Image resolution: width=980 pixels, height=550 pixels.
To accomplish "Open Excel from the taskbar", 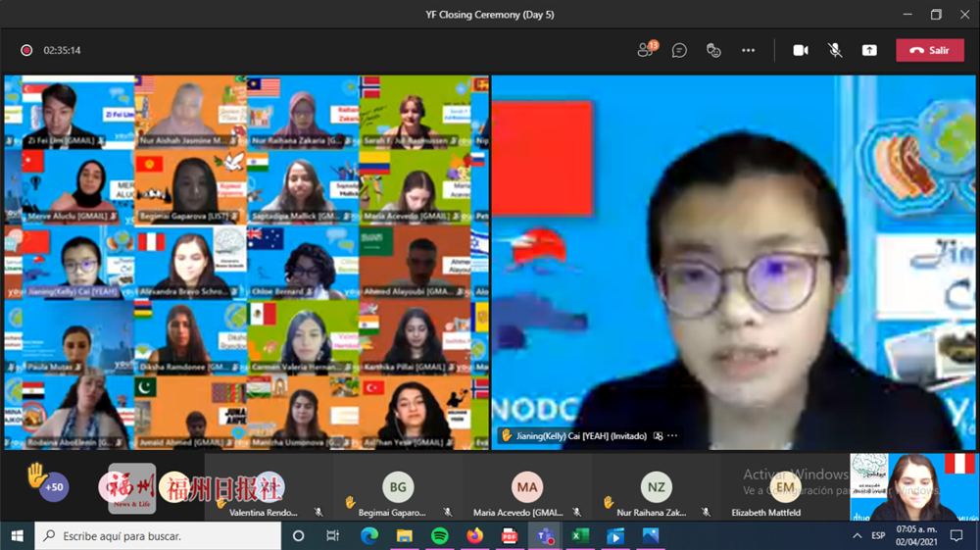I will (x=579, y=536).
